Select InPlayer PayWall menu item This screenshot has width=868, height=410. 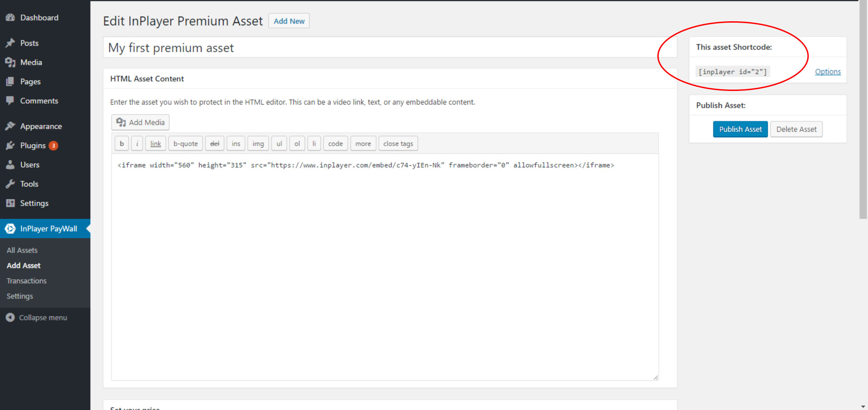[45, 229]
